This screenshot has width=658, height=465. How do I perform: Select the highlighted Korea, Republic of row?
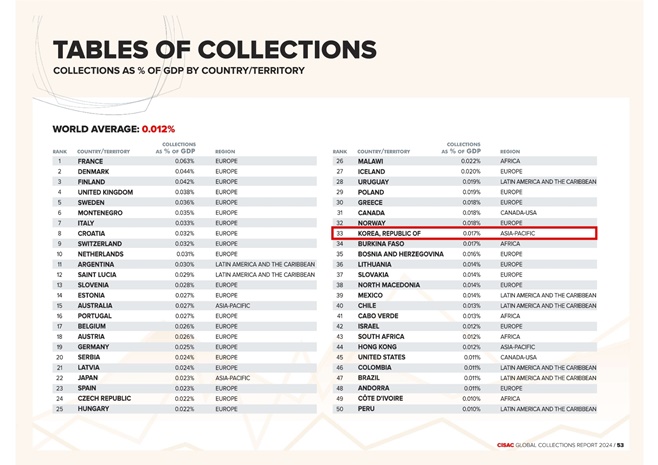click(x=464, y=233)
